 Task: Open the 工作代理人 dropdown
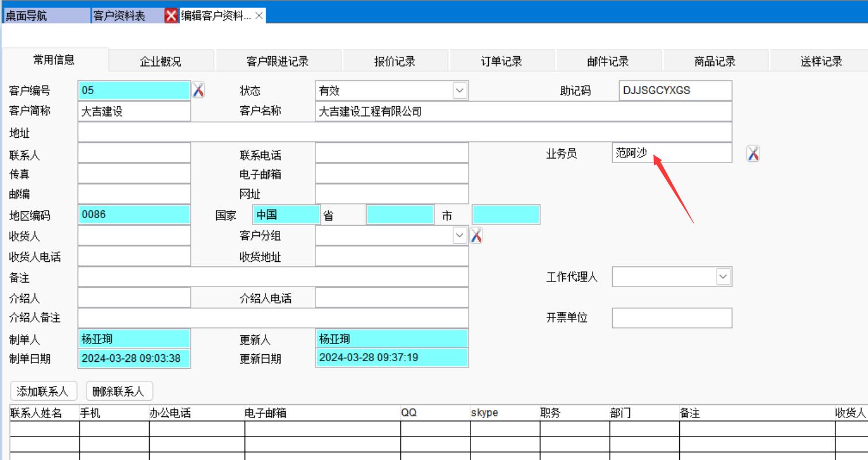pyautogui.click(x=723, y=277)
